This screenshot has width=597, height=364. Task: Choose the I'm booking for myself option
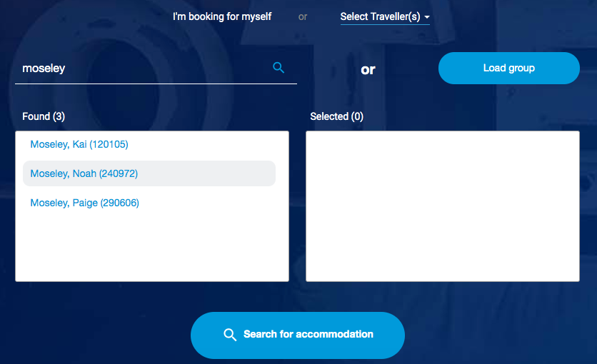coord(222,16)
